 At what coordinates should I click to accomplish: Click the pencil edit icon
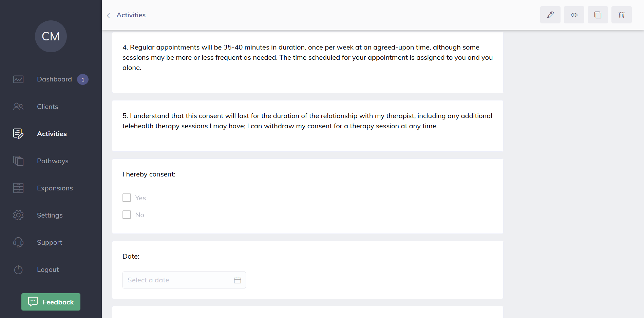click(550, 15)
